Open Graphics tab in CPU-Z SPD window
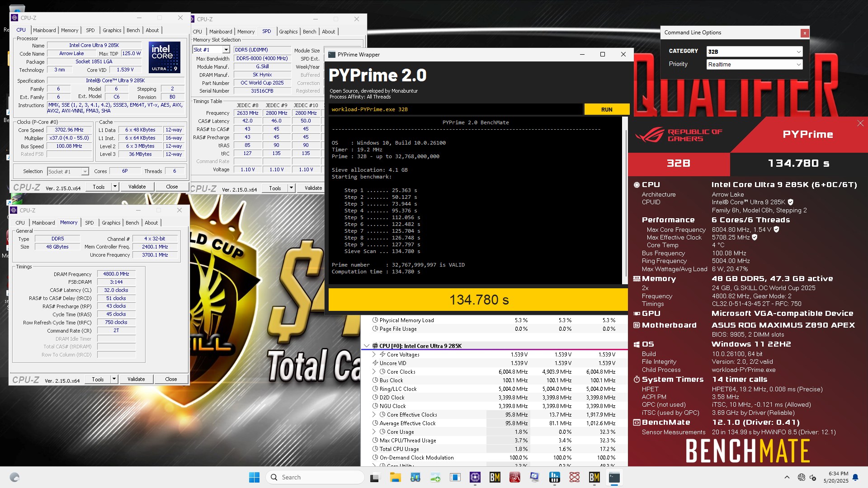 288,32
